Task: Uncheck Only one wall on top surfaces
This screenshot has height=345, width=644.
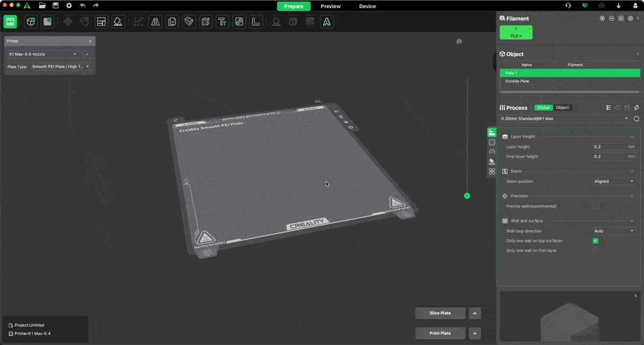Action: (x=596, y=241)
